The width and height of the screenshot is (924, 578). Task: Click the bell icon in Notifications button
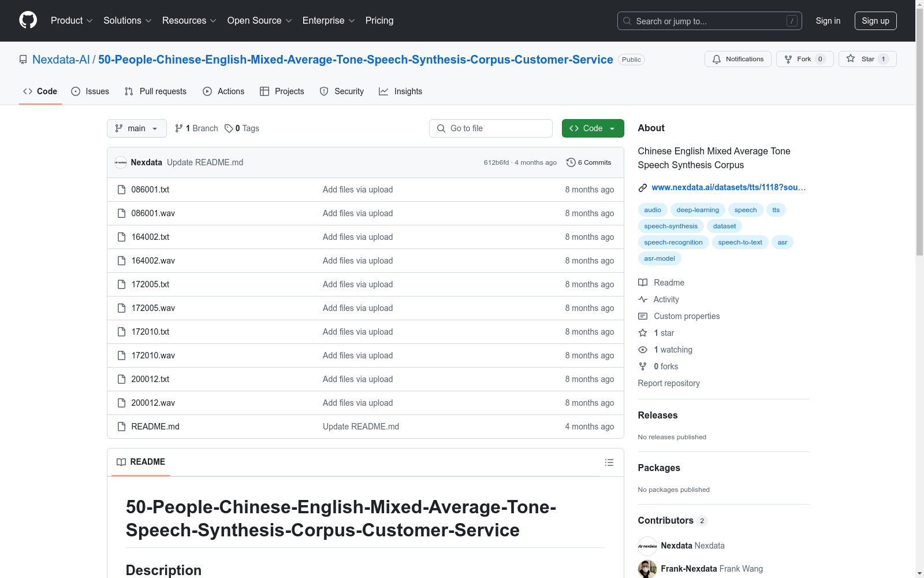tap(717, 59)
